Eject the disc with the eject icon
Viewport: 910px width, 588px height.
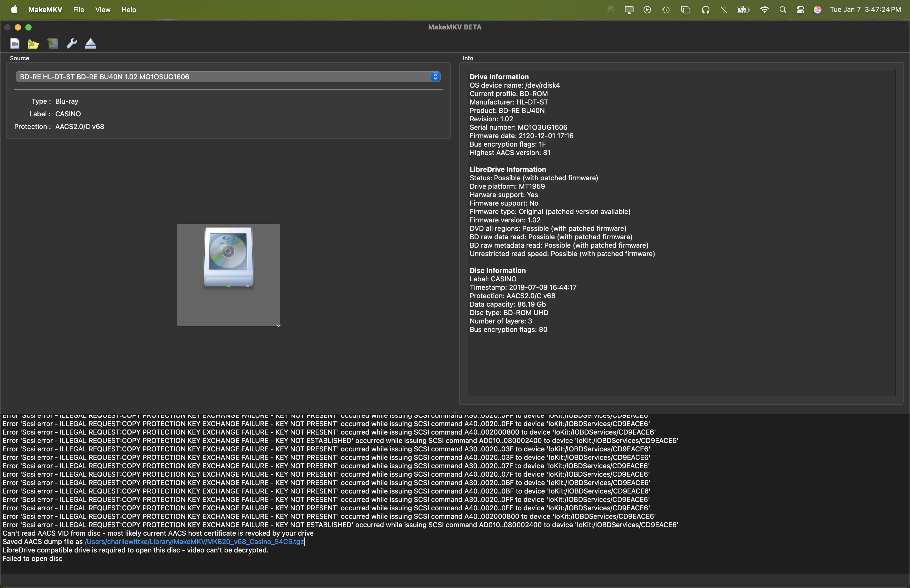point(91,43)
